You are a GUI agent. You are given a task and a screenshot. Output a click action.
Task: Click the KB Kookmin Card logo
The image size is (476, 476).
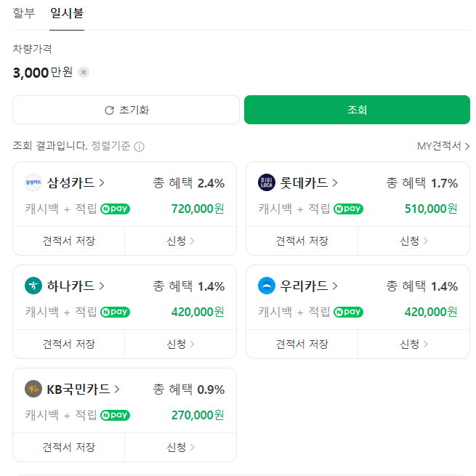(x=33, y=390)
